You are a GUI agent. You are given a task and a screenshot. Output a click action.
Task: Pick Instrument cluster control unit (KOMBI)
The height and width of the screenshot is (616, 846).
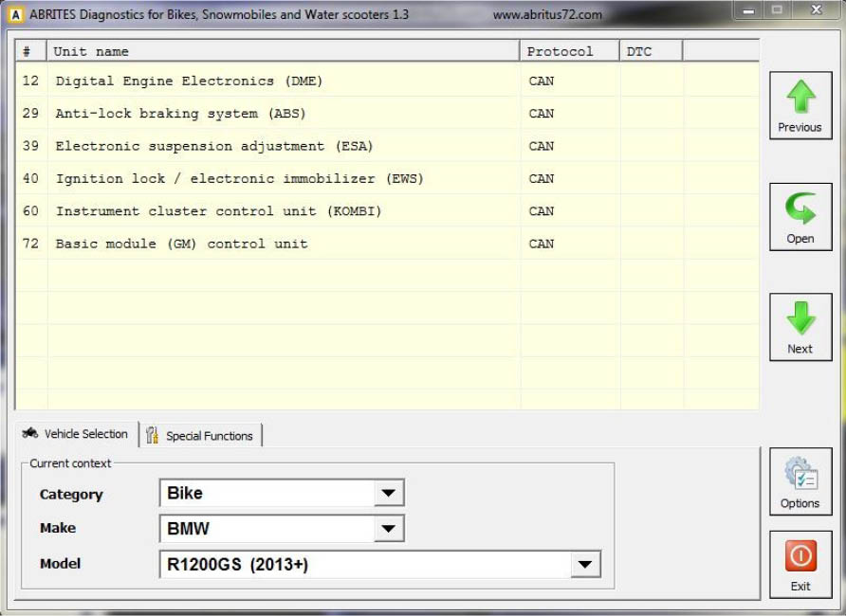218,211
